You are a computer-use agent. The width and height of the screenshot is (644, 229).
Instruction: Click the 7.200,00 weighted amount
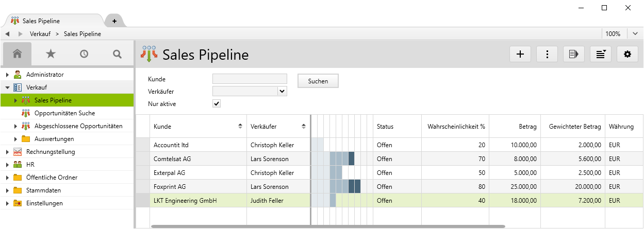tap(588, 200)
